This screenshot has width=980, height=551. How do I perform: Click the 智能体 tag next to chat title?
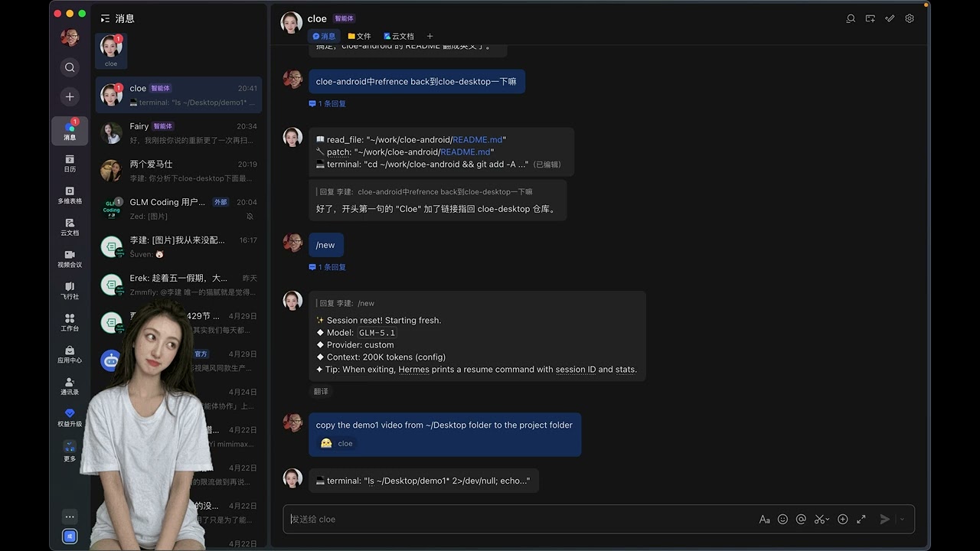[345, 18]
